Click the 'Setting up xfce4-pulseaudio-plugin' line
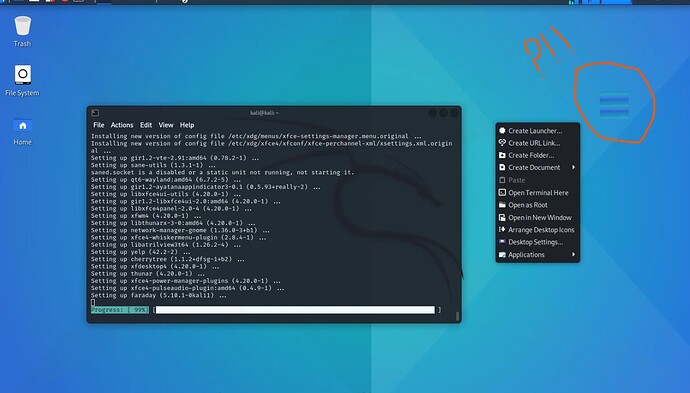Screen dimensions: 690x393 pos(187,288)
